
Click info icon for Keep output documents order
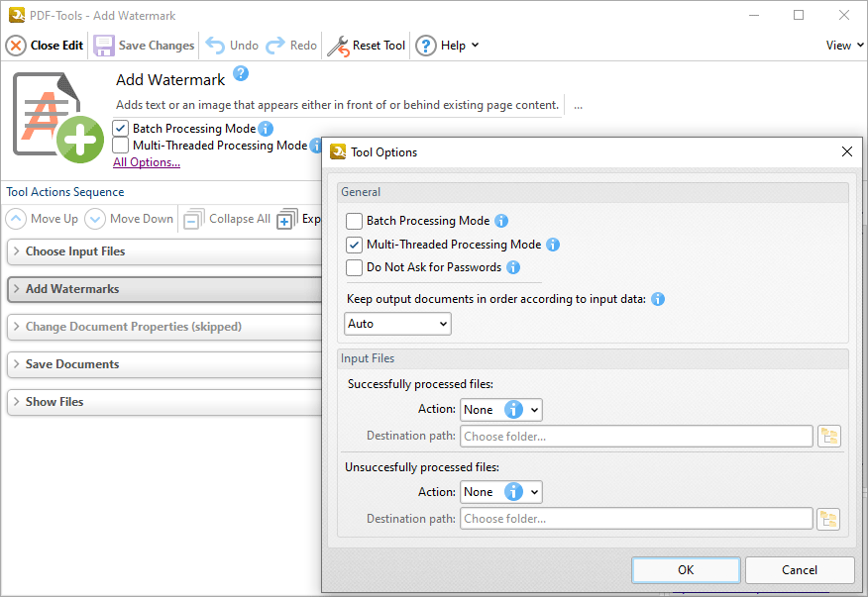658,299
